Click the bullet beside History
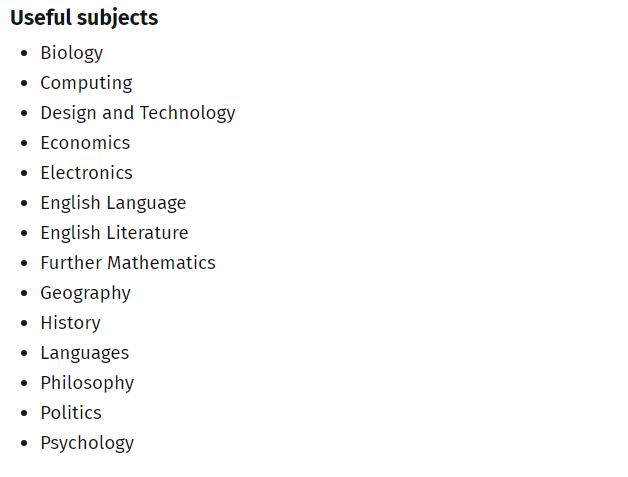The width and height of the screenshot is (628, 477). pos(24,323)
